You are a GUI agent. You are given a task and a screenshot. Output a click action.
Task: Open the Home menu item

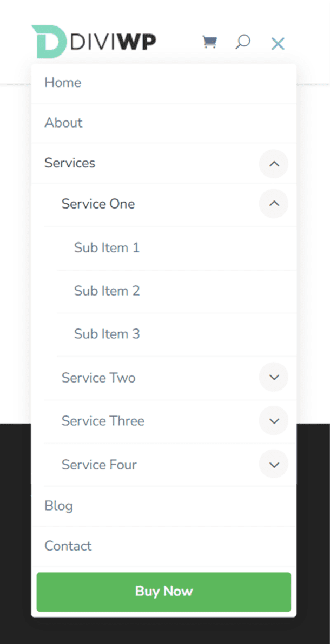63,82
